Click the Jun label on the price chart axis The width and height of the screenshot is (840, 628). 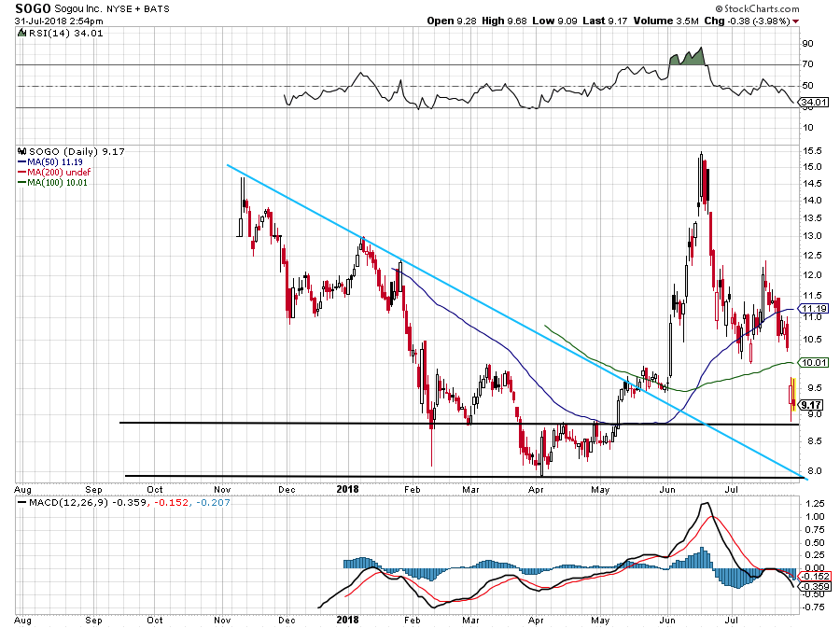tap(667, 489)
